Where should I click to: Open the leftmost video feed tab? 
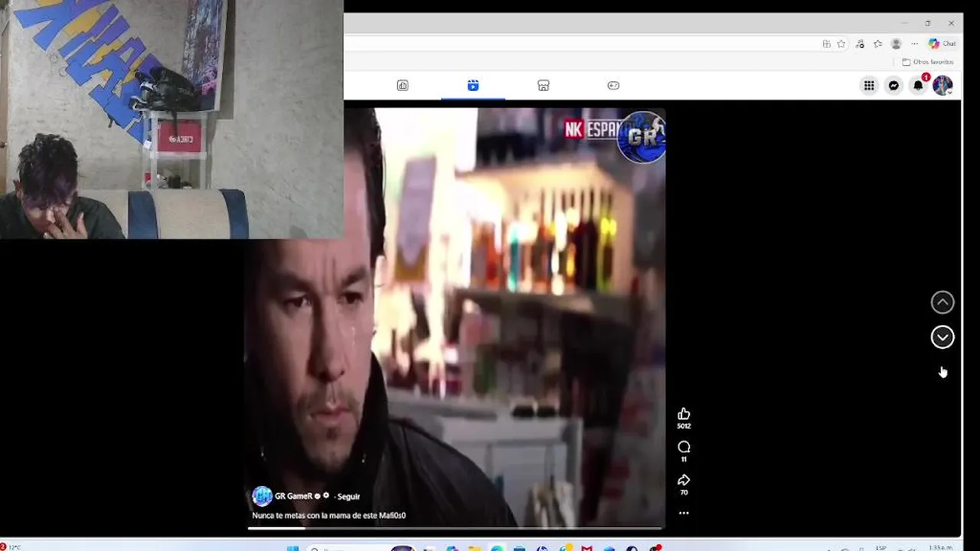tap(403, 86)
